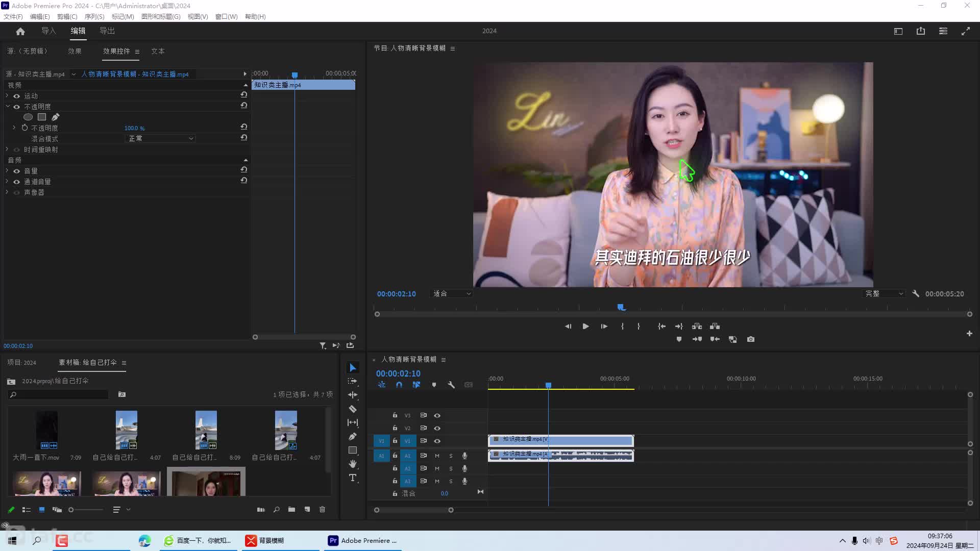This screenshot has width=980, height=551.
Task: Solo audio track A2
Action: click(451, 468)
